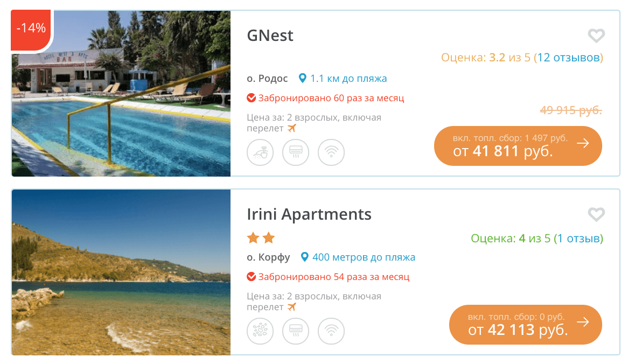Click the air conditioning icon for Irini Apartments
Image resolution: width=628 pixels, height=364 pixels.
[296, 331]
